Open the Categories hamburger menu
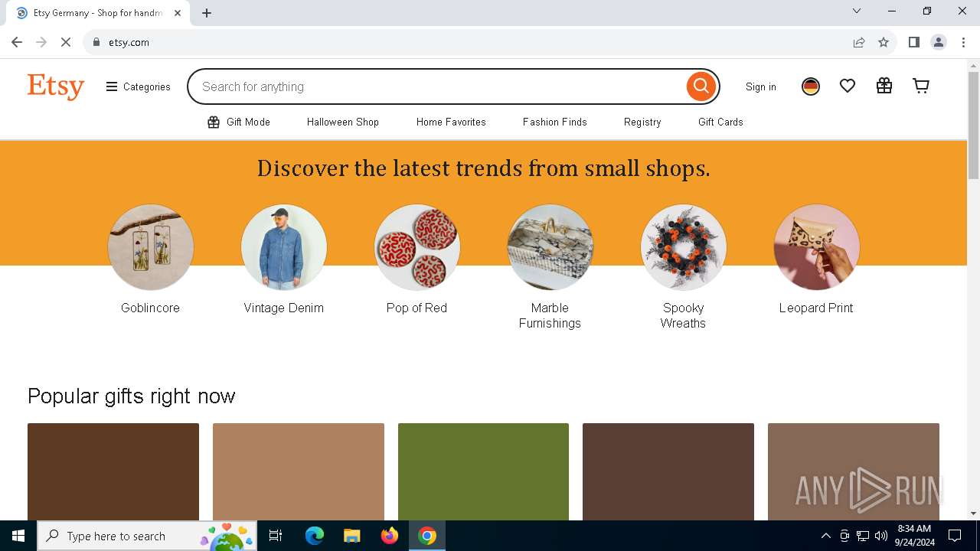Viewport: 980px width, 551px height. point(139,86)
